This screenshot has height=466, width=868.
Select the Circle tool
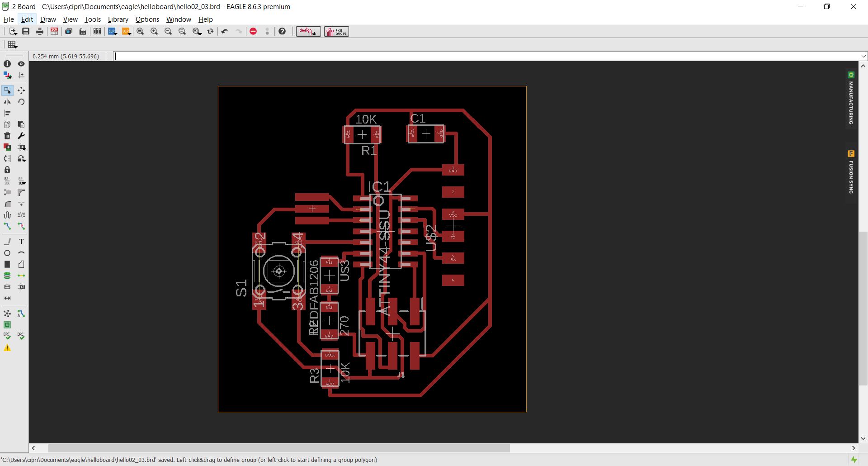point(7,253)
